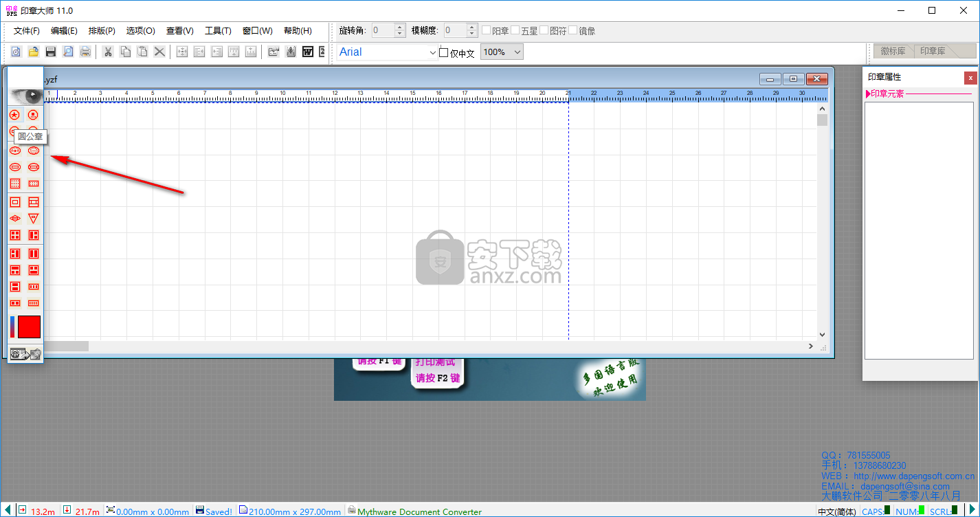The height and width of the screenshot is (517, 980).
Task: Click the 模糊度 input field
Action: click(454, 30)
